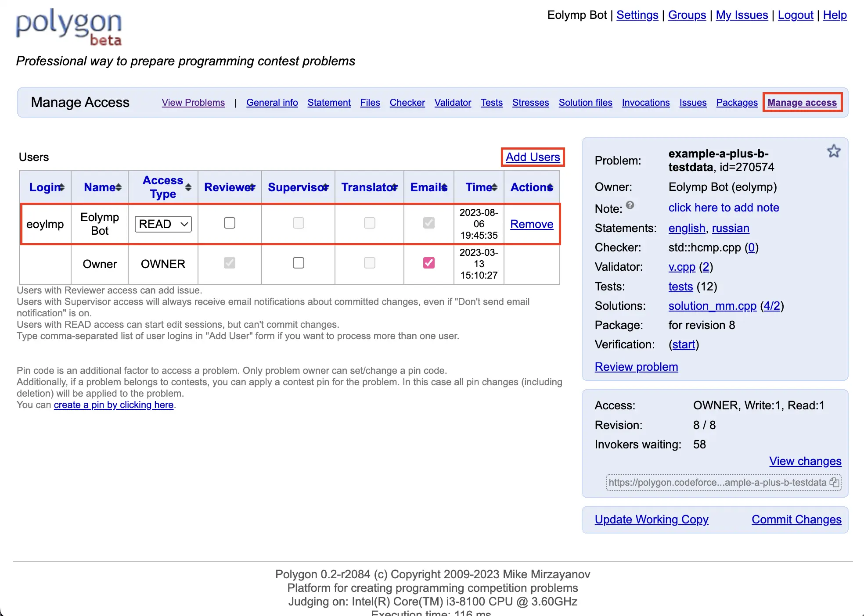The width and height of the screenshot is (864, 616).
Task: Switch to the Solution files tab
Action: (585, 103)
